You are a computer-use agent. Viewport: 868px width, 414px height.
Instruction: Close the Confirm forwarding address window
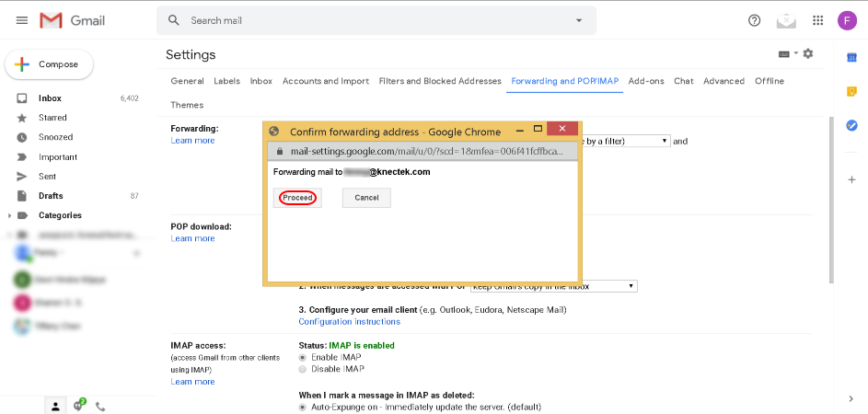coord(561,129)
